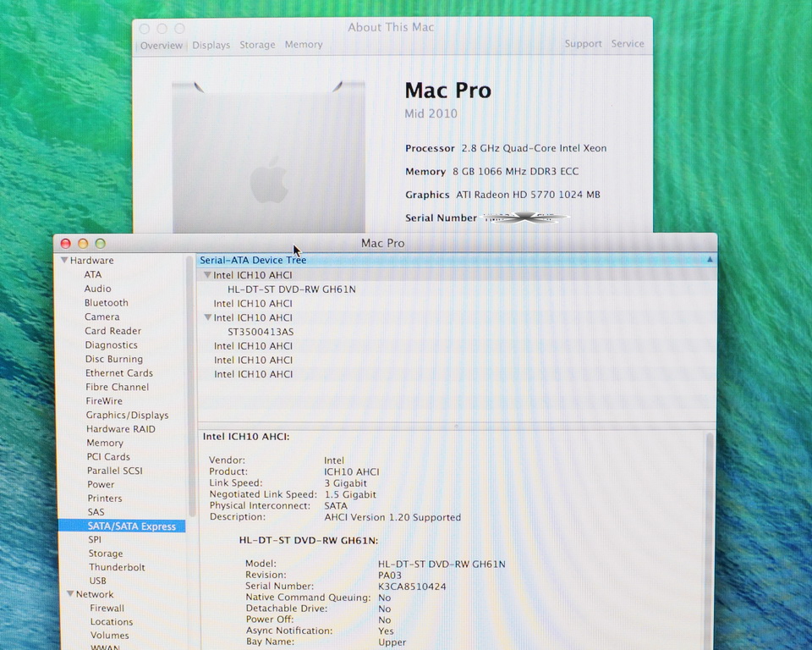Viewport: 812px width, 650px height.
Task: Select Volumes under Network
Action: [109, 636]
